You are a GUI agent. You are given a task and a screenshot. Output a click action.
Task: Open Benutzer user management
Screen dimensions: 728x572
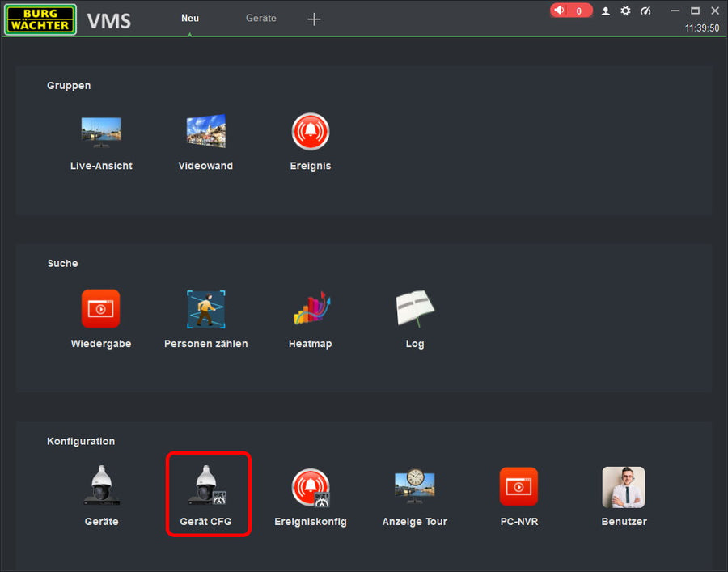tap(624, 487)
